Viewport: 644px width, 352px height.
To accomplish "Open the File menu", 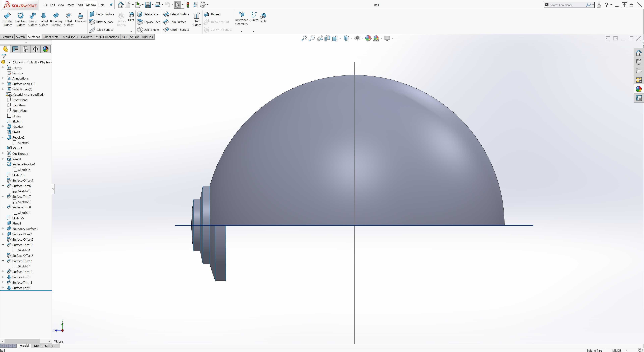I will tap(45, 5).
